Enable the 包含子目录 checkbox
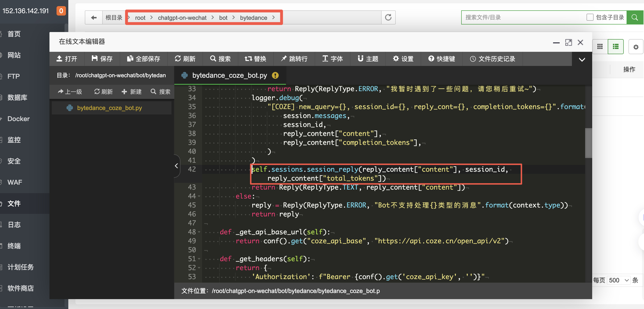Image resolution: width=644 pixels, height=309 pixels. coord(590,17)
